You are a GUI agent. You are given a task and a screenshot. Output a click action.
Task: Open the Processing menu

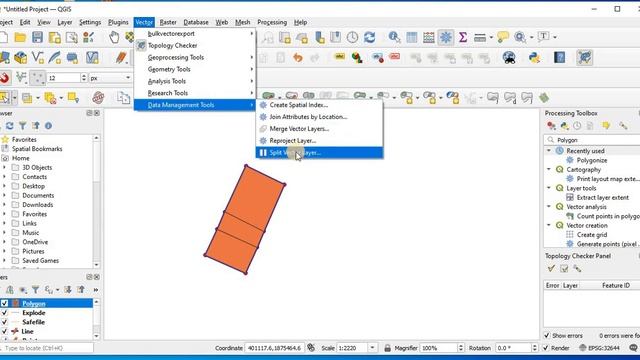tap(272, 22)
